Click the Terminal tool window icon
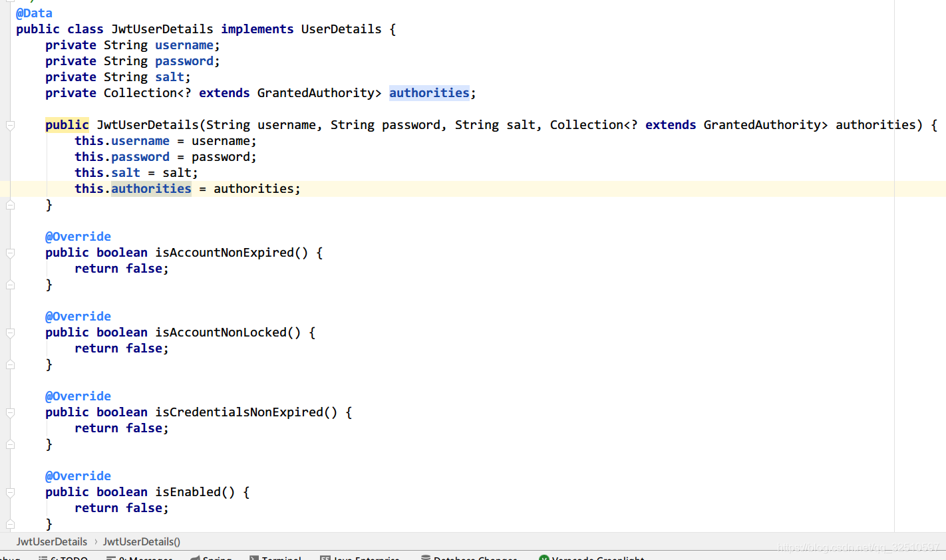Image resolution: width=946 pixels, height=560 pixels. click(x=254, y=558)
